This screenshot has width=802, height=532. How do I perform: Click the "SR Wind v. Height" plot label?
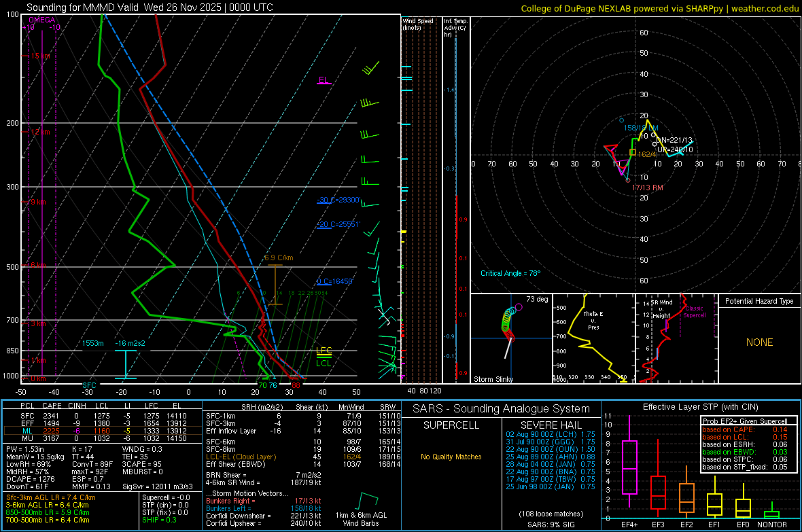[x=661, y=309]
